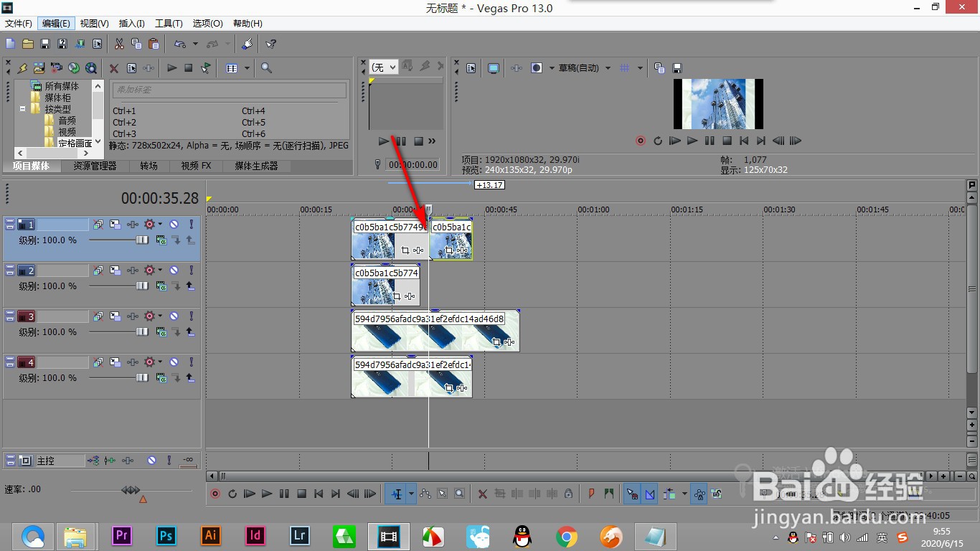The height and width of the screenshot is (551, 980).
Task: Open Track FX for track 3
Action: click(x=133, y=316)
